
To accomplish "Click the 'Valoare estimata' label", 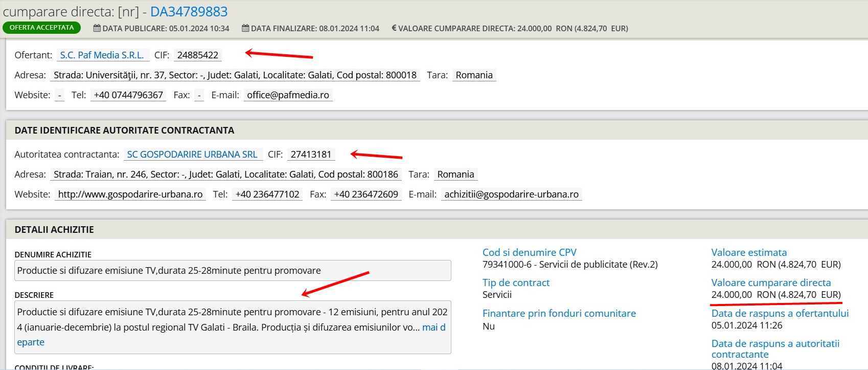I will [x=749, y=252].
